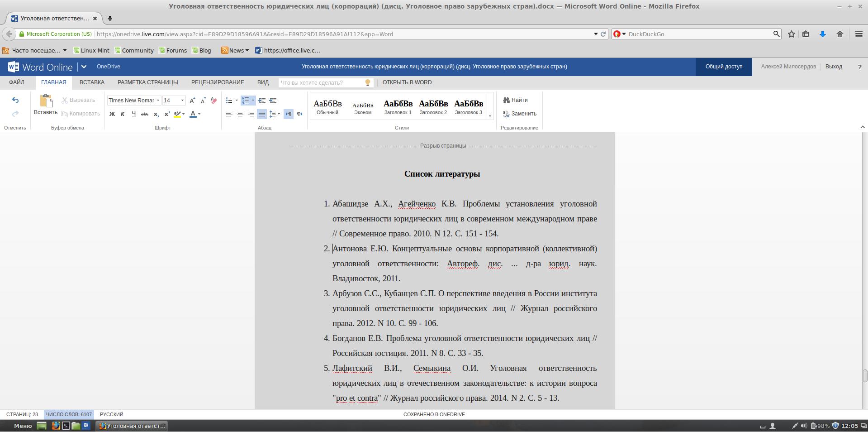The image size is (868, 432).
Task: Click ОТКРЫТЬ В WORD
Action: pyautogui.click(x=407, y=82)
